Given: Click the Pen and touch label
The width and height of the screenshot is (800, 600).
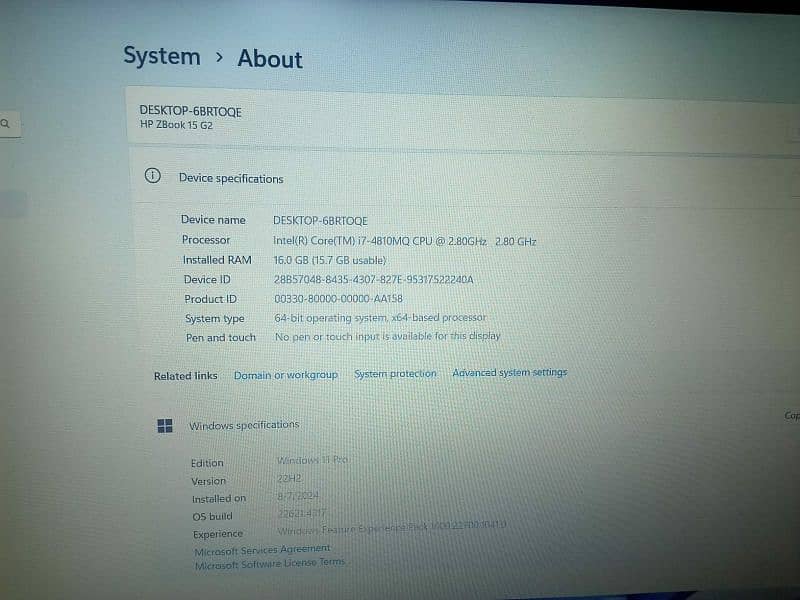Looking at the screenshot, I should pyautogui.click(x=221, y=338).
